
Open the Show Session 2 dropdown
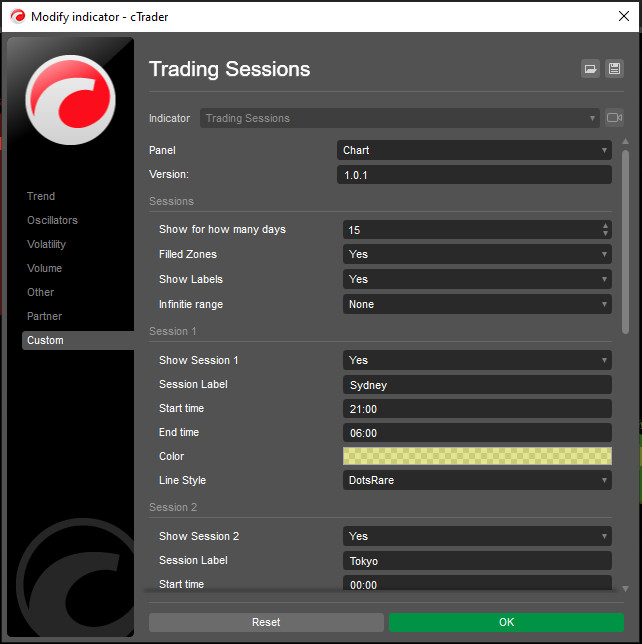coord(477,536)
